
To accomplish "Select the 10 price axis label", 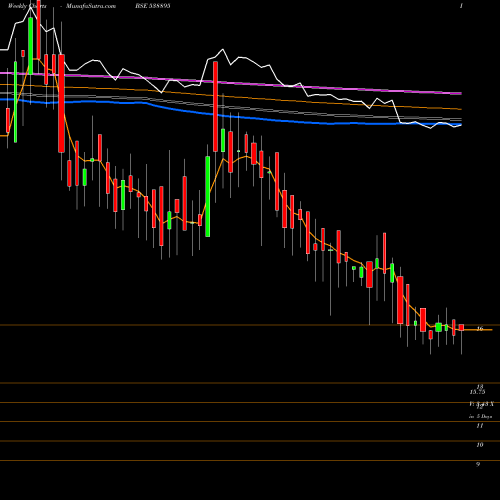I will (x=480, y=445).
